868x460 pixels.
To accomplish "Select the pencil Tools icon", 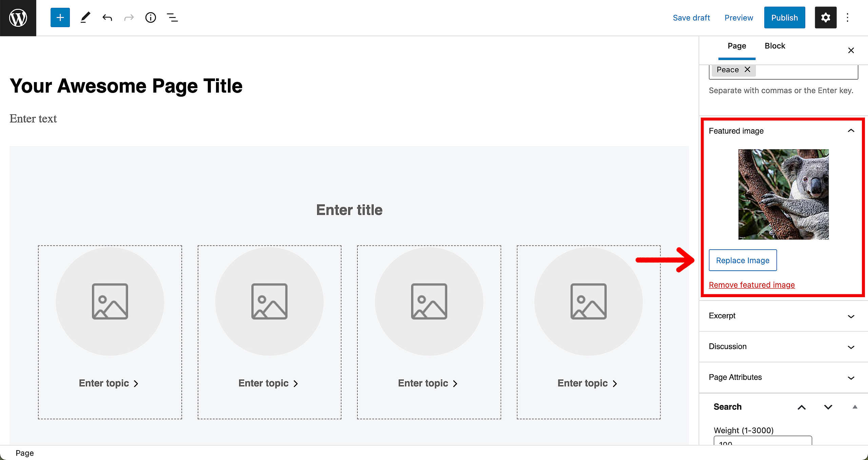I will [x=85, y=18].
